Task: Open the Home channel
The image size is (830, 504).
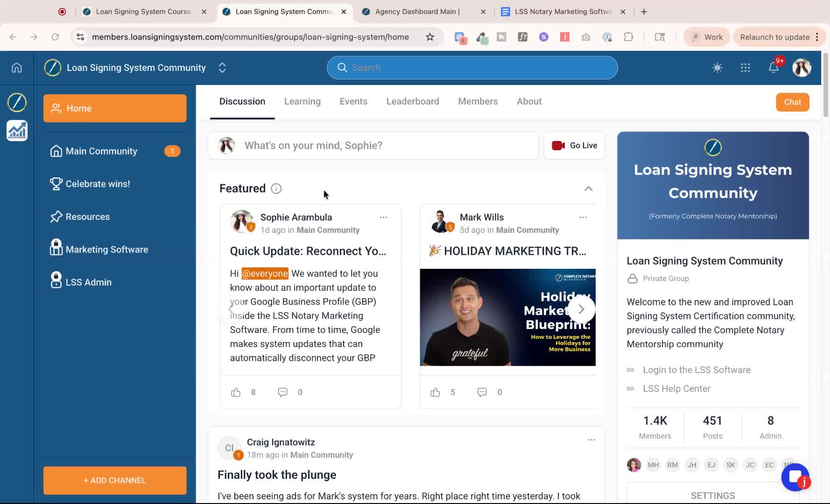Action: [115, 108]
